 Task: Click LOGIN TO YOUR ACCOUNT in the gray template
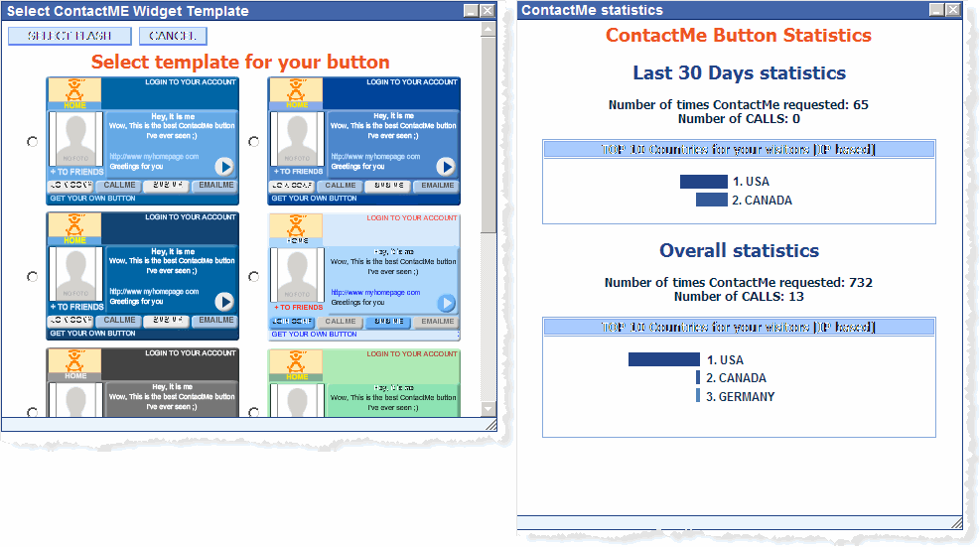click(191, 353)
